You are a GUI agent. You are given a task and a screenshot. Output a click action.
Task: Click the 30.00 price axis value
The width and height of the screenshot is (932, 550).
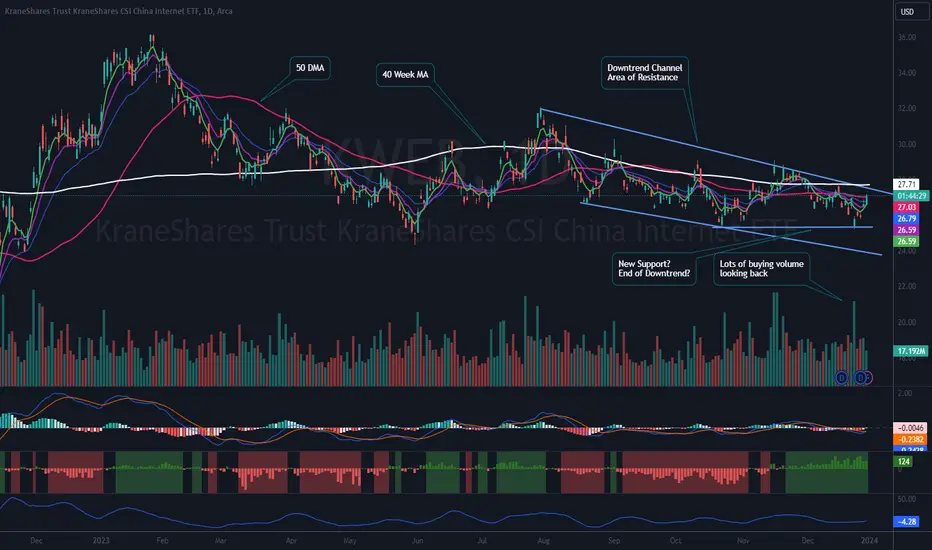[x=906, y=144]
